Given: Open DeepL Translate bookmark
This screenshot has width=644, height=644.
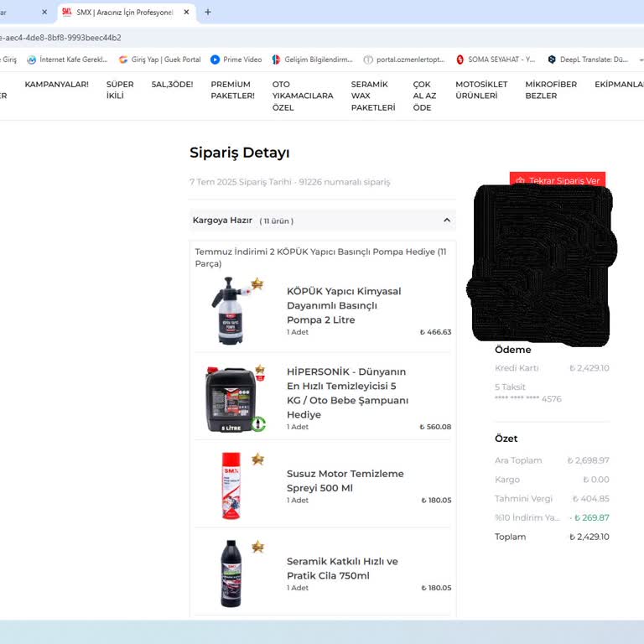Looking at the screenshot, I should (588, 60).
